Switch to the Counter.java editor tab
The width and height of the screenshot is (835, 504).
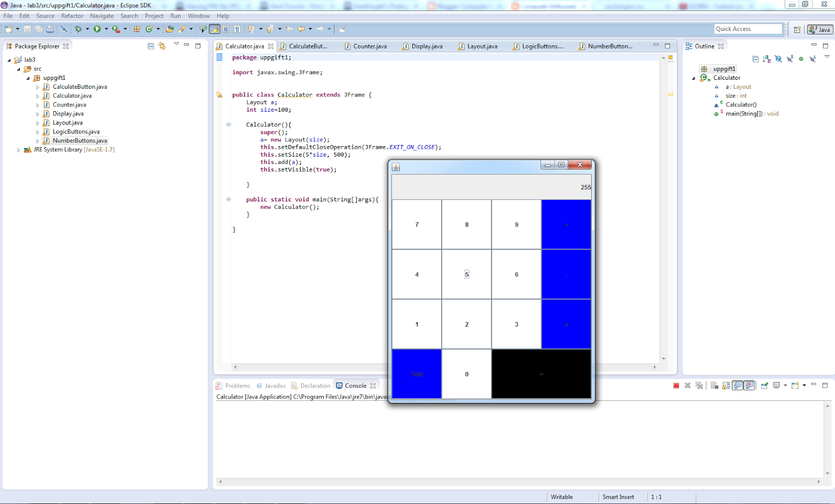[x=369, y=46]
